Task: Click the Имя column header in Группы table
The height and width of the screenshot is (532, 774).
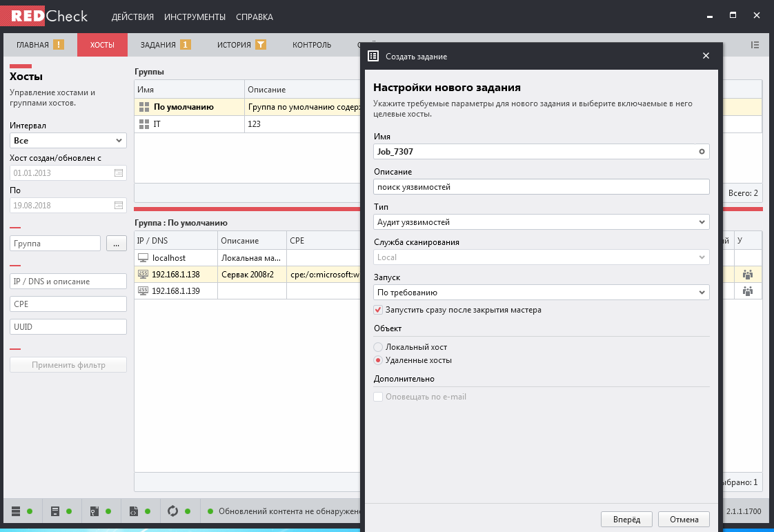Action: (x=190, y=90)
